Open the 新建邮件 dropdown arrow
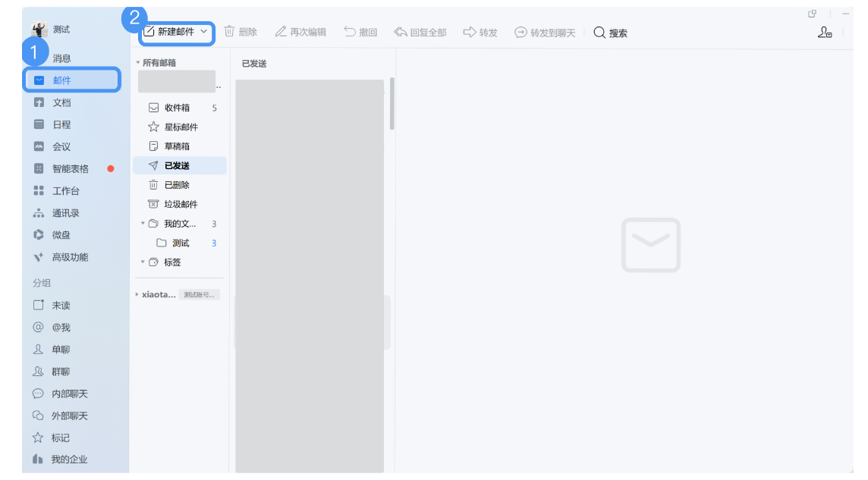 [203, 33]
